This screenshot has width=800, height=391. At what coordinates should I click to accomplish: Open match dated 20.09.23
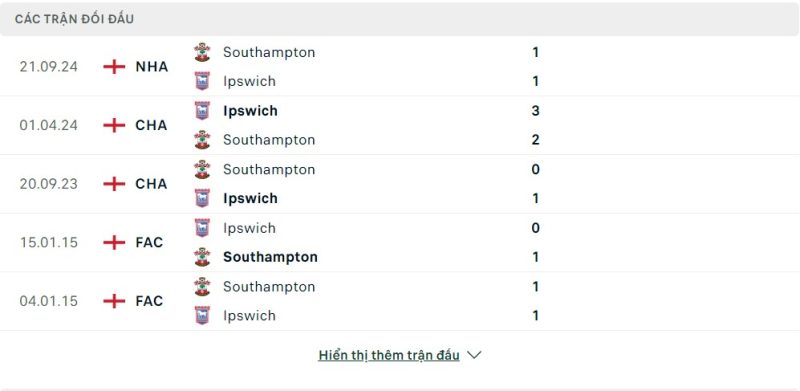[x=400, y=184]
